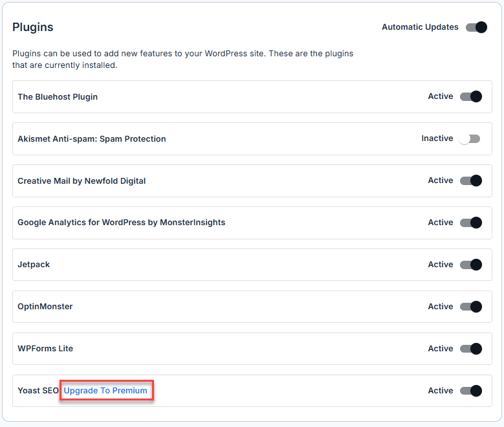Toggle the Automatic Updates switch
This screenshot has width=504, height=427.
[x=476, y=27]
